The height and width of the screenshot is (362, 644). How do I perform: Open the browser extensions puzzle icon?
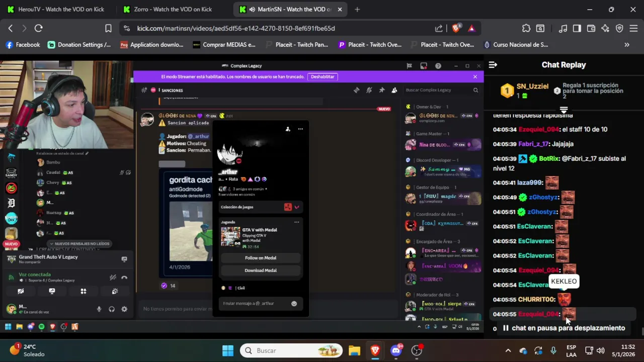pyautogui.click(x=526, y=29)
